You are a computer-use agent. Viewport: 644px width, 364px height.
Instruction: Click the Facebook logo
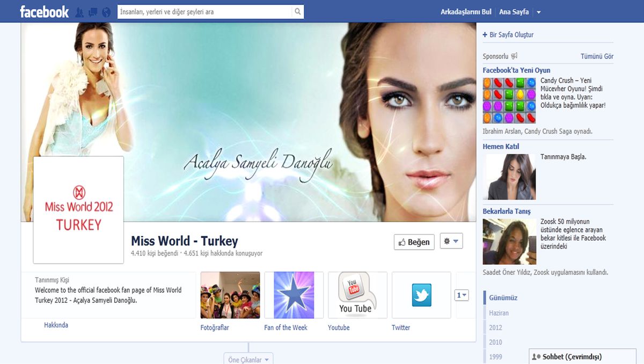[44, 11]
